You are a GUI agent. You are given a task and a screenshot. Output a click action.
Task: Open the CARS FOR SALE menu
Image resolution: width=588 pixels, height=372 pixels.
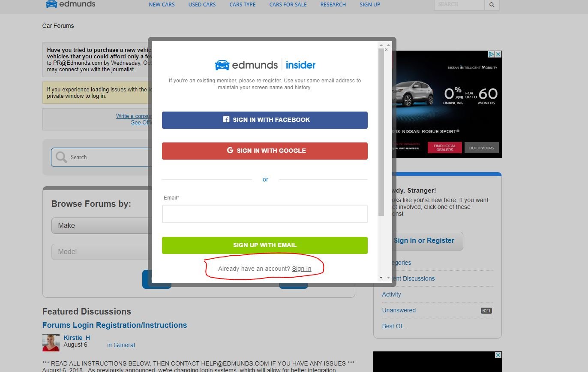pos(288,5)
